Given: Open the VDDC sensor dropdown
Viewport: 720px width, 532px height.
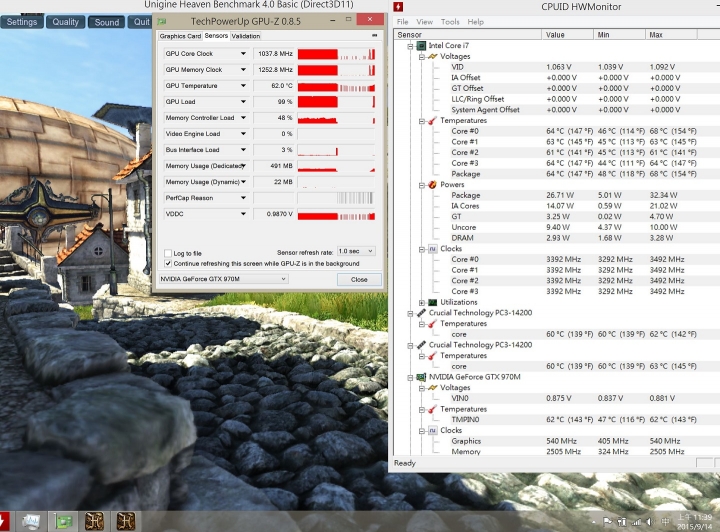Looking at the screenshot, I should pos(243,214).
